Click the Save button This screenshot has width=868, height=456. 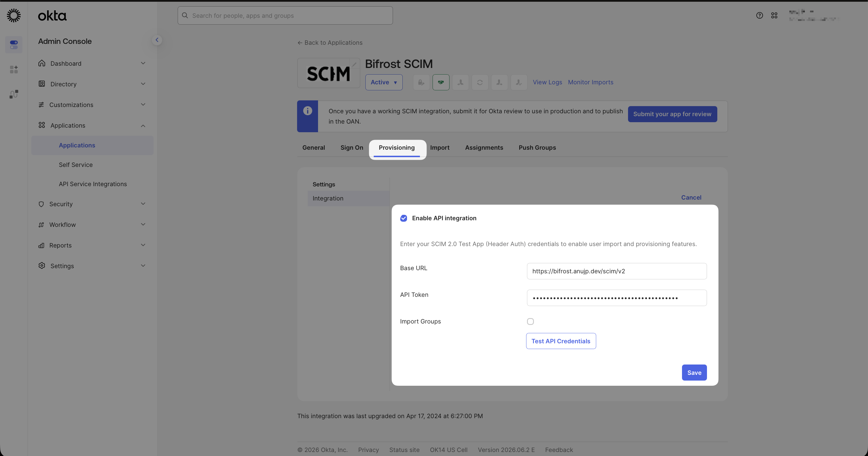click(694, 373)
